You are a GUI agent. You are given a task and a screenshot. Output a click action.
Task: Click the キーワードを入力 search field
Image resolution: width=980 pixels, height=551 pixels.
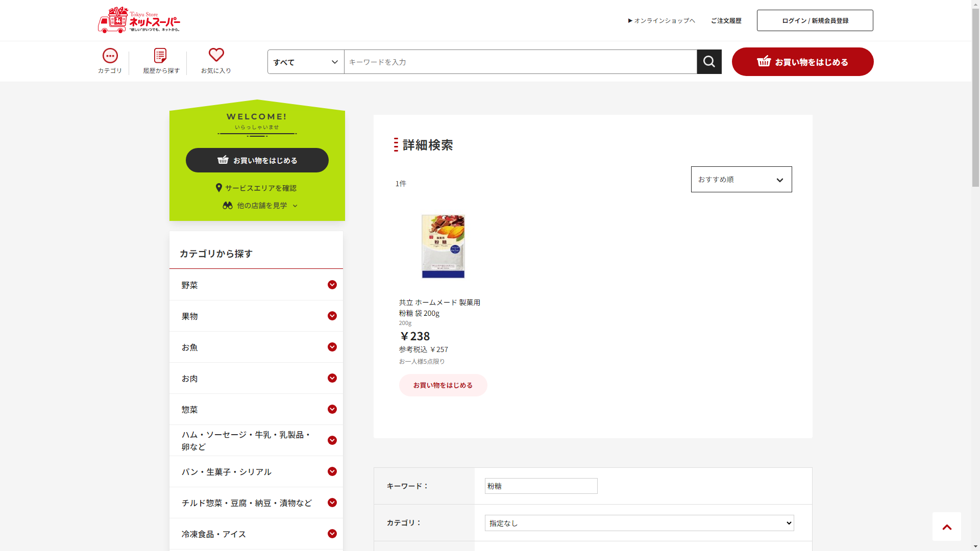coord(520,62)
